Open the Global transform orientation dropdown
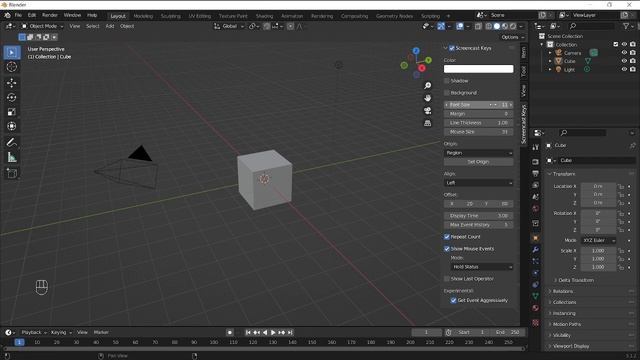This screenshot has width=640, height=360. (229, 26)
